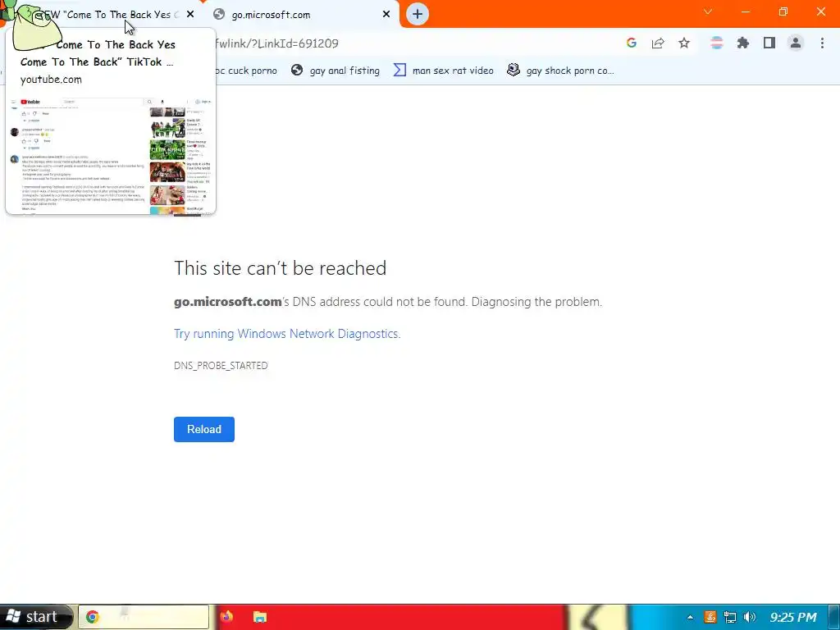Viewport: 840px width, 630px height.
Task: Click the share page icon
Action: tap(658, 43)
